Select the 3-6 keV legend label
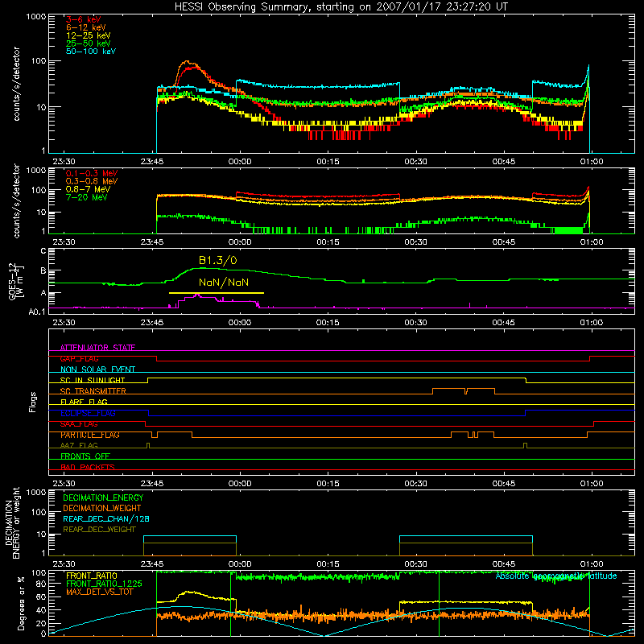644x644 pixels. click(x=84, y=19)
